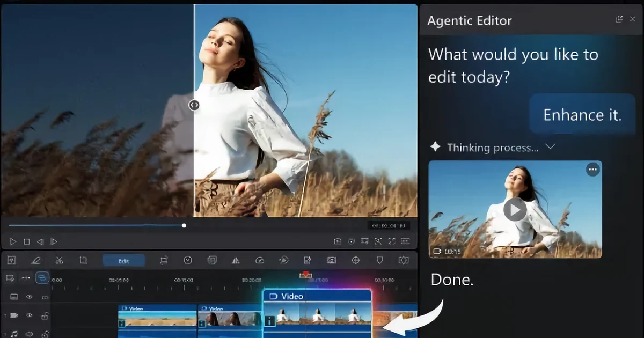The height and width of the screenshot is (338, 644).
Task: Click the 'Agentic Editor' panel title
Action: 470,21
